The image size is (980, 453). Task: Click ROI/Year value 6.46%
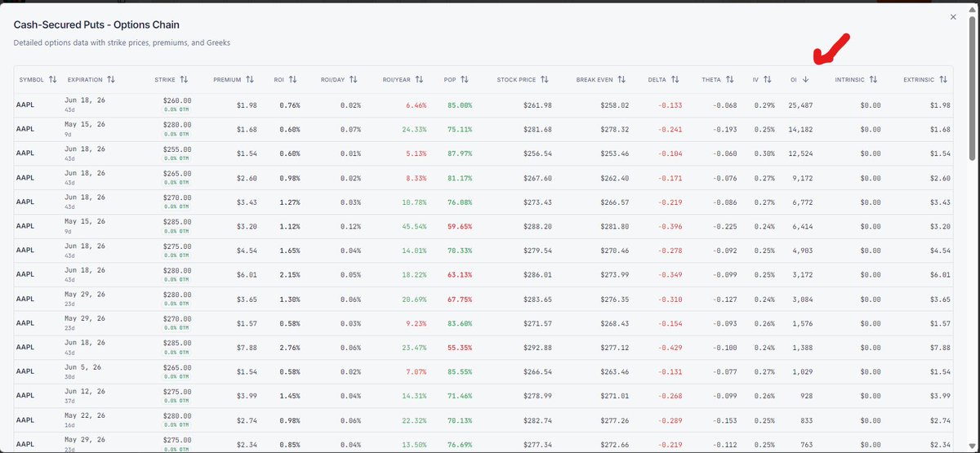tap(416, 105)
